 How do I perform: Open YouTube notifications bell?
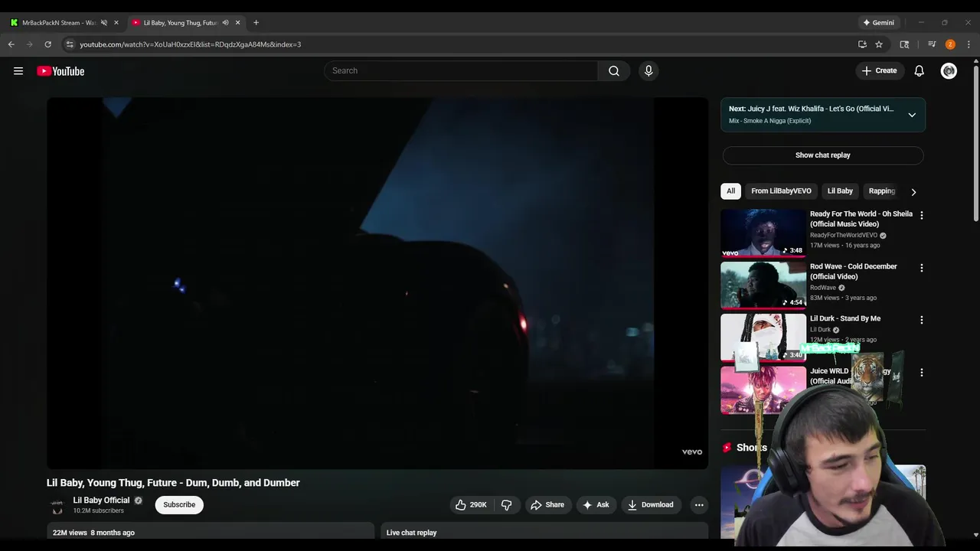pyautogui.click(x=919, y=70)
